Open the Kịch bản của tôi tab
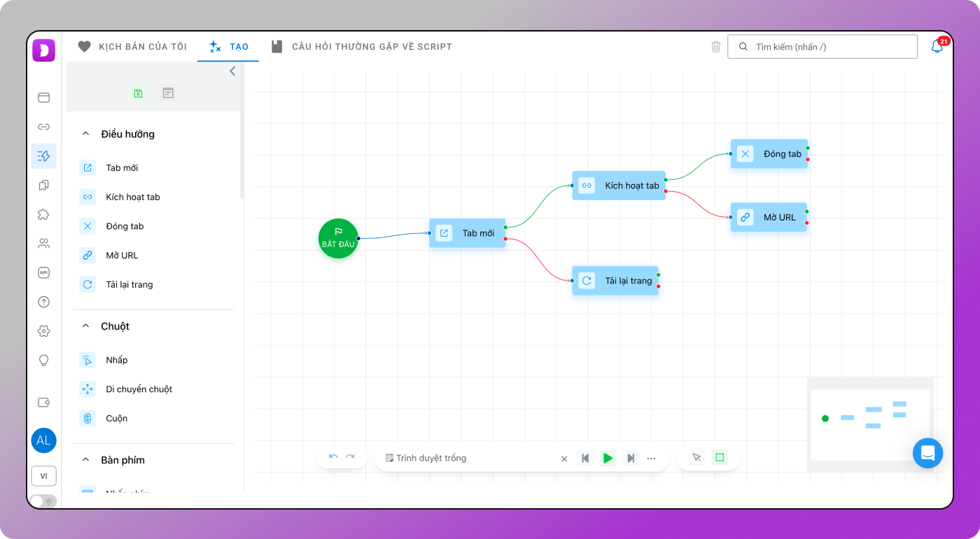This screenshot has height=539, width=980. click(x=132, y=47)
